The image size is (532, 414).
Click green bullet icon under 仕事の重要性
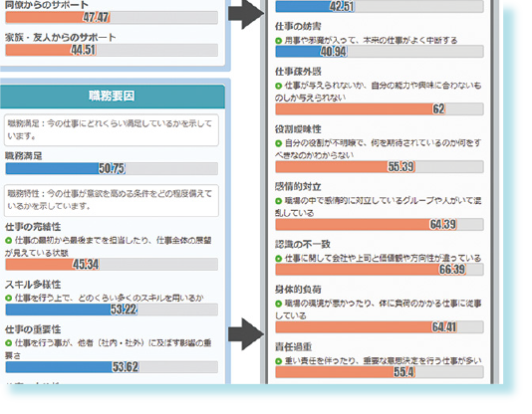point(9,343)
